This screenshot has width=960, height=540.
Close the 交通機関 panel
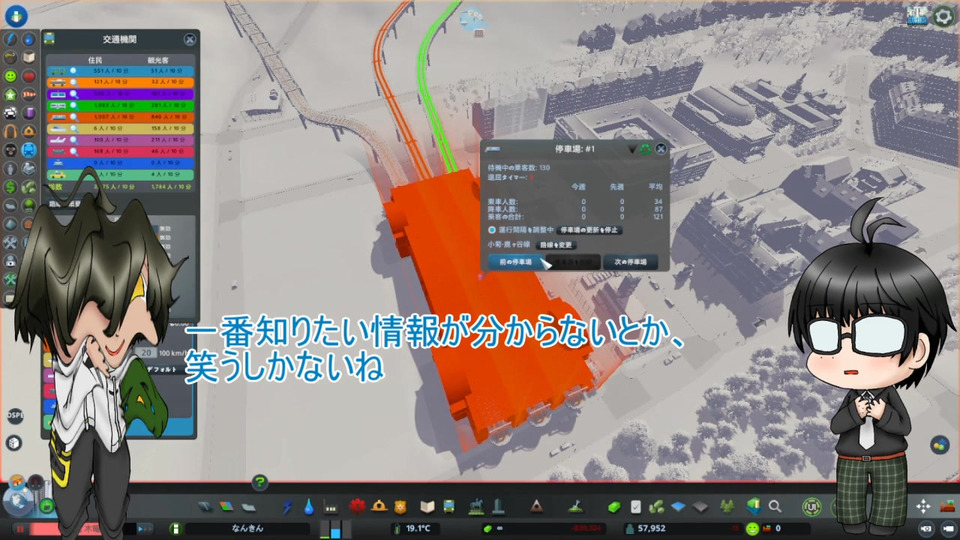190,40
